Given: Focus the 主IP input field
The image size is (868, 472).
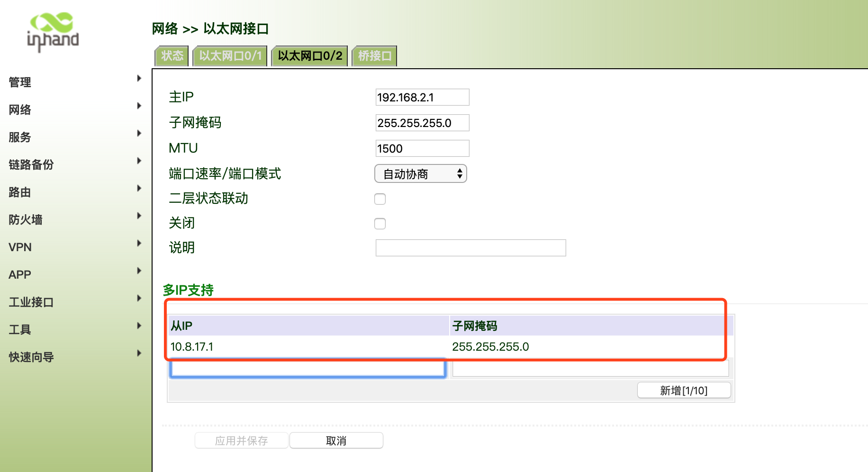Looking at the screenshot, I should pyautogui.click(x=422, y=98).
